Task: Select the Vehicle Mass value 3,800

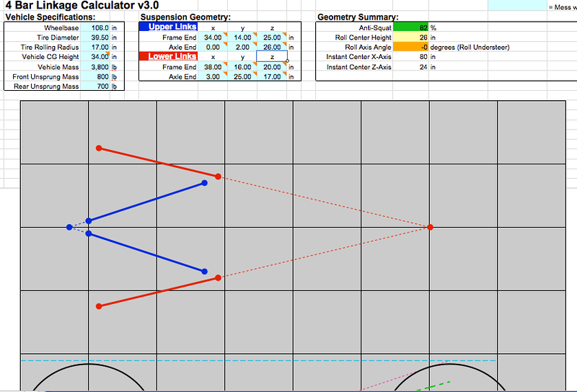Action: (x=95, y=66)
